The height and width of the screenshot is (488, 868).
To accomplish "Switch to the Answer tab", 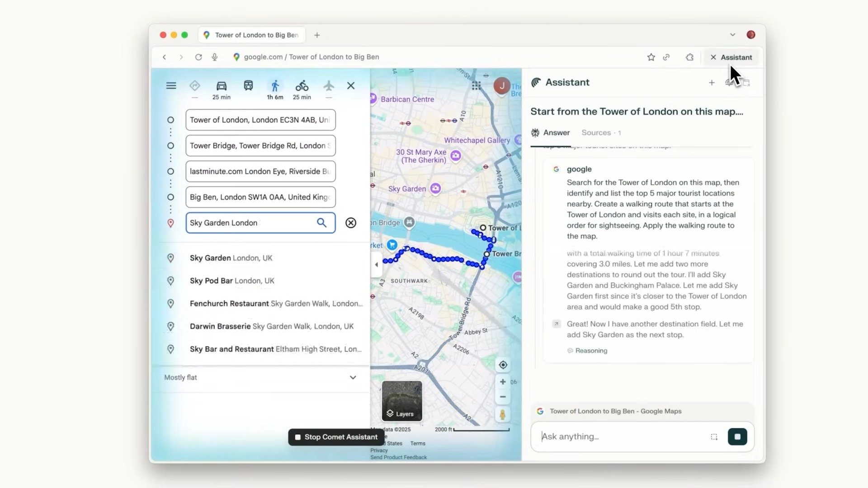I will coord(550,133).
